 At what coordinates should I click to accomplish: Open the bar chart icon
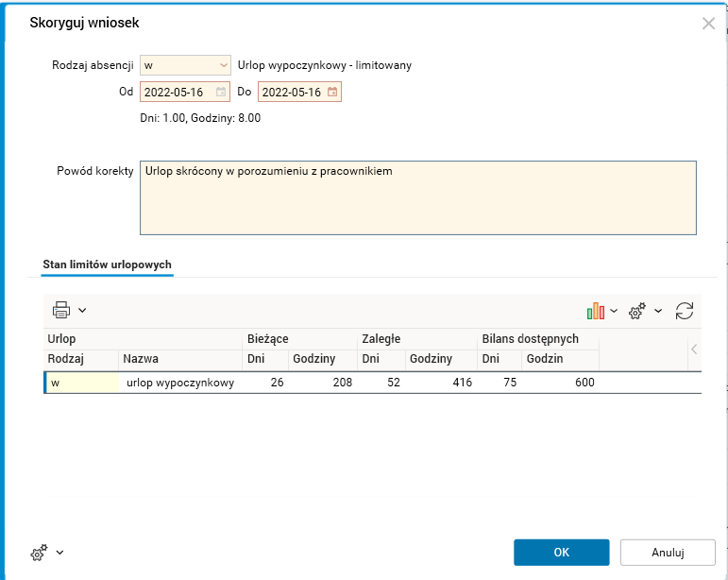tap(595, 311)
